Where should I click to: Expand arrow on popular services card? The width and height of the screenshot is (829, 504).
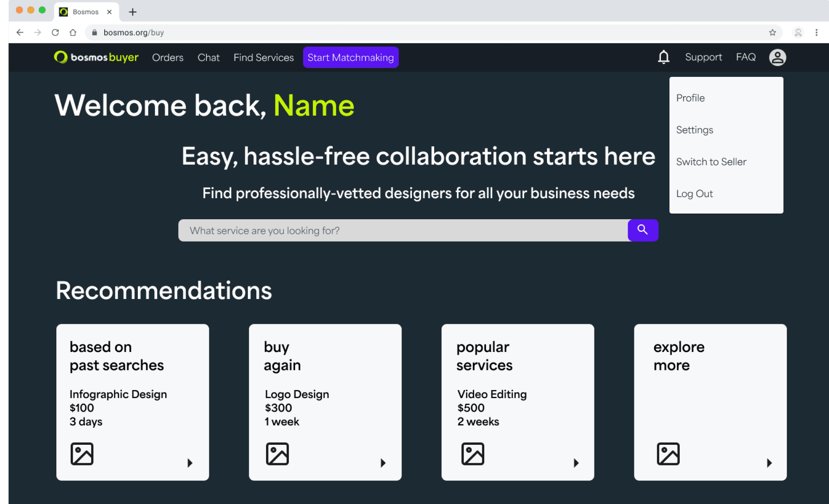576,463
